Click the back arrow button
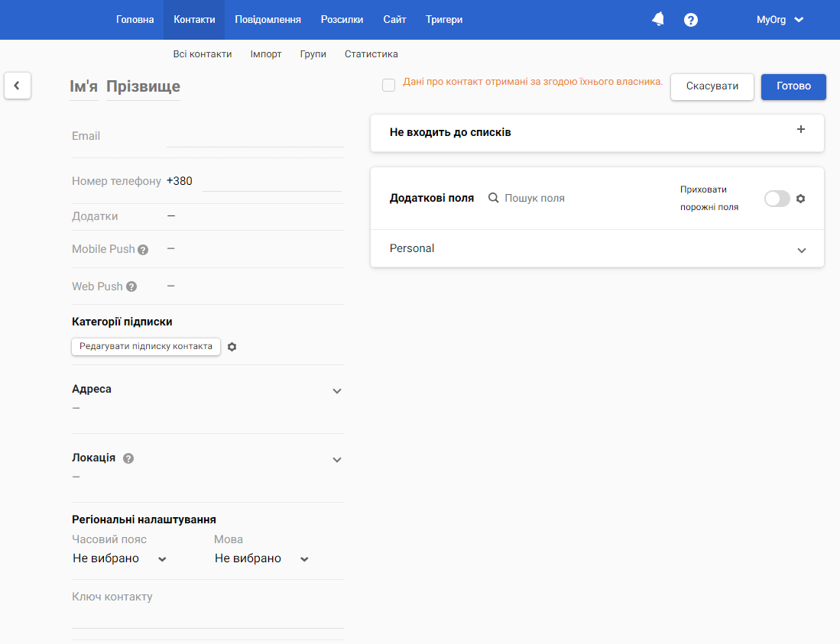840x644 pixels. pos(17,86)
